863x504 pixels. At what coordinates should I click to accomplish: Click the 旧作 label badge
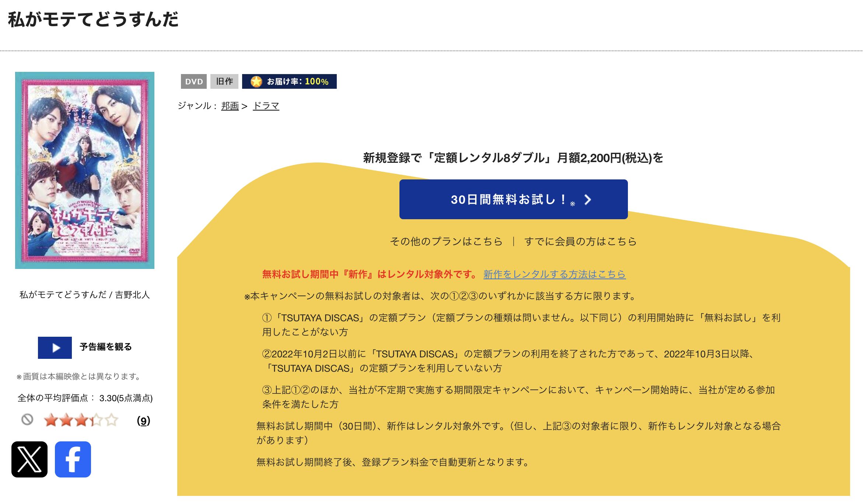(224, 81)
